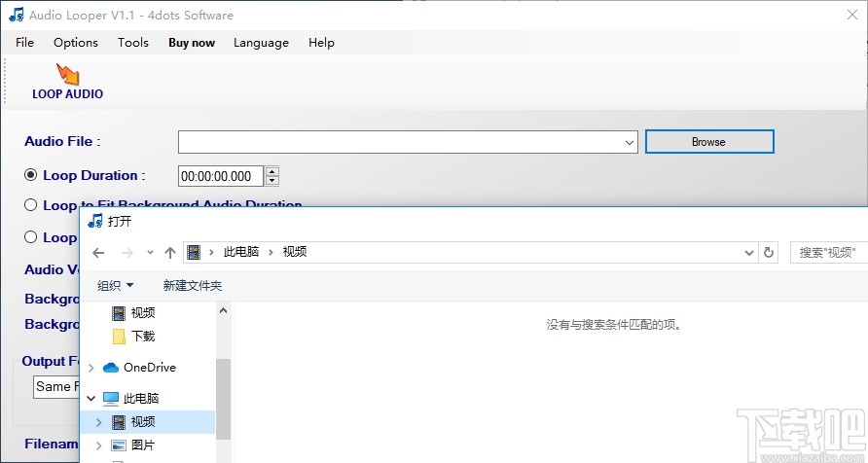868x463 pixels.
Task: Open the Audio File combo box dropdown
Action: coord(630,142)
